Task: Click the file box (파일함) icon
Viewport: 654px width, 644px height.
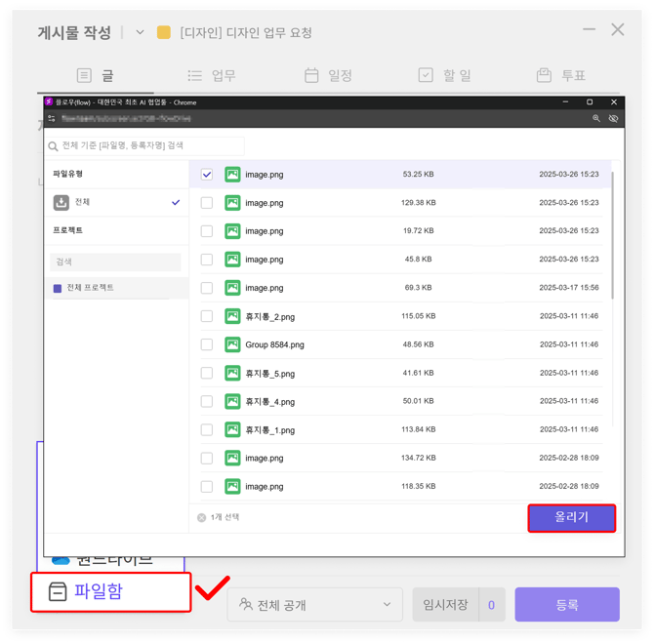Action: [x=58, y=592]
